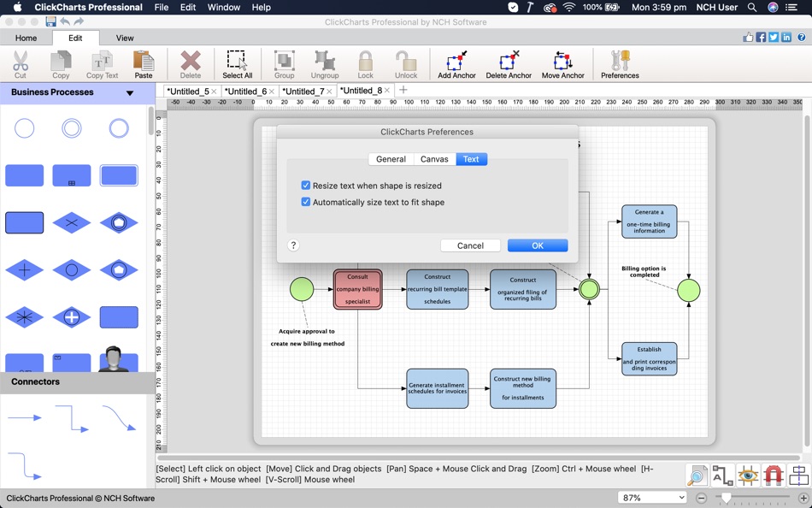This screenshot has width=812, height=508.
Task: Click the Siri icon in menu bar
Action: tap(773, 7)
